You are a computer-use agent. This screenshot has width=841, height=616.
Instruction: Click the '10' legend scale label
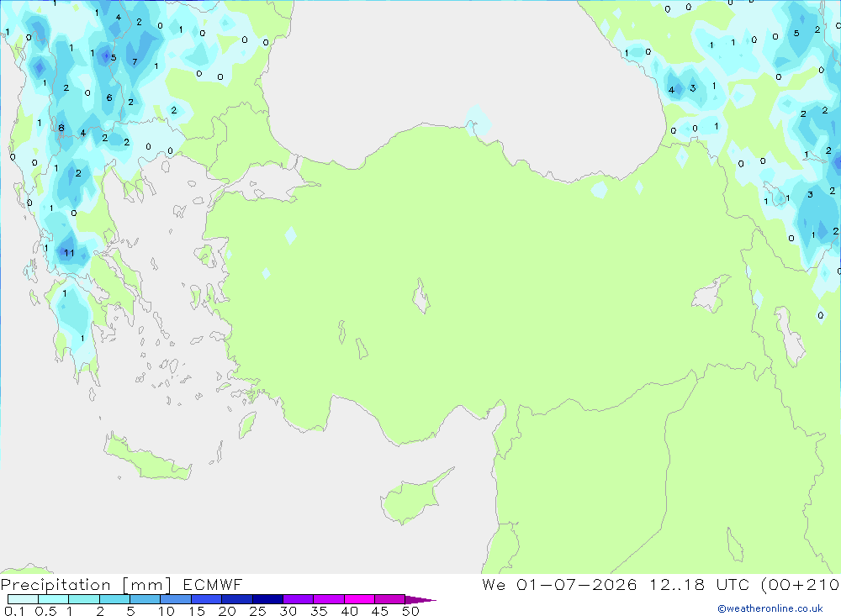tap(167, 611)
